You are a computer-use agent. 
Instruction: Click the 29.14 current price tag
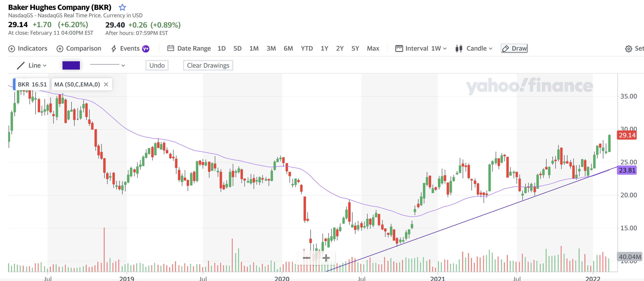(627, 135)
